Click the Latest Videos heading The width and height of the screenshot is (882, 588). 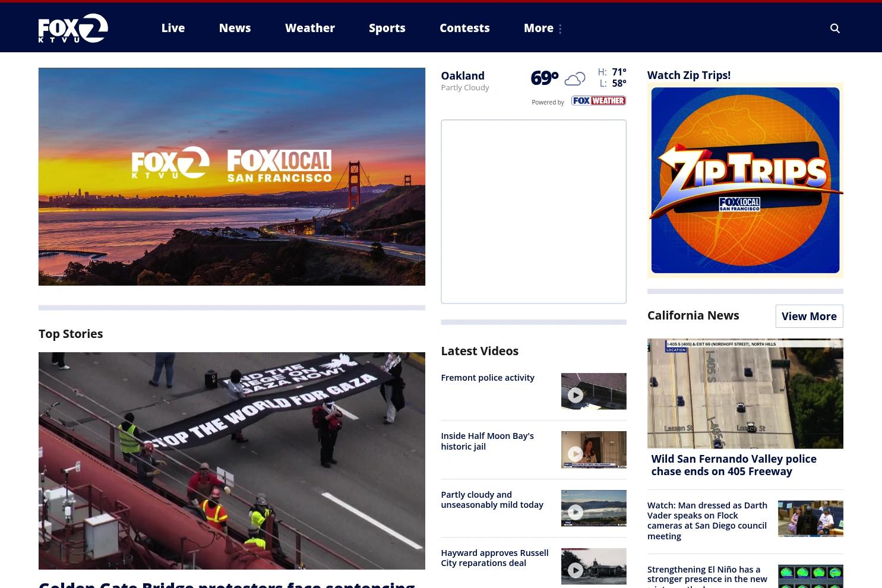pos(479,351)
